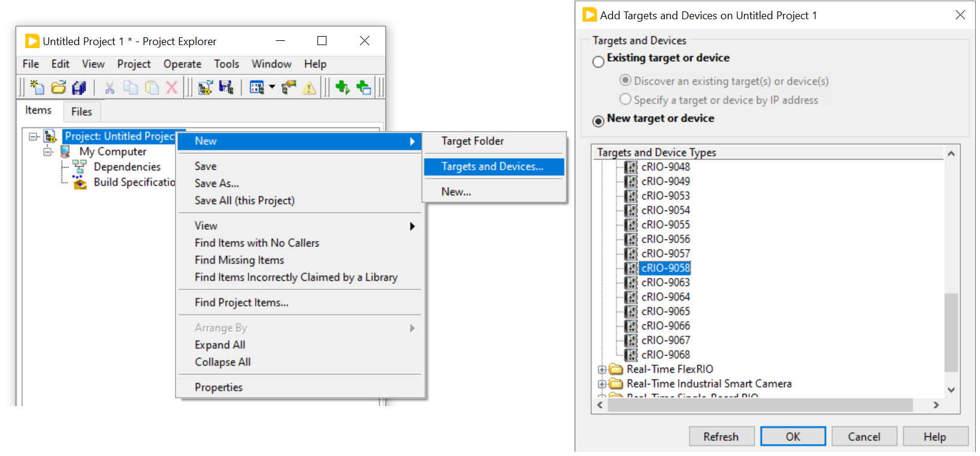Select the Existing target or device radio
980x456 pixels.
pos(598,61)
